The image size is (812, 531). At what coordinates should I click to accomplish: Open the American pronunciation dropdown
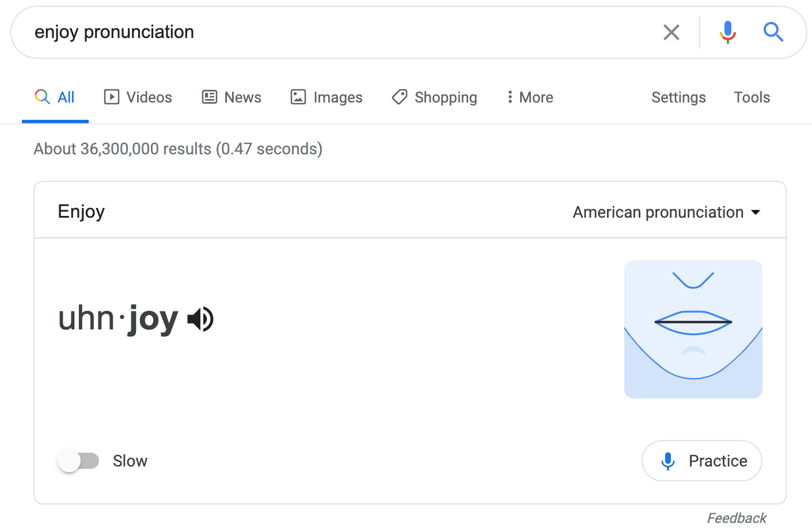pyautogui.click(x=658, y=213)
